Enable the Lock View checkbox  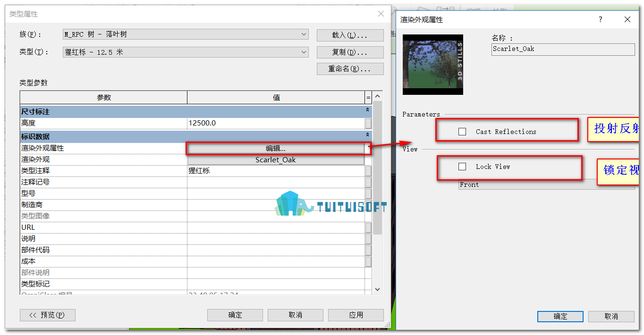[x=462, y=167]
